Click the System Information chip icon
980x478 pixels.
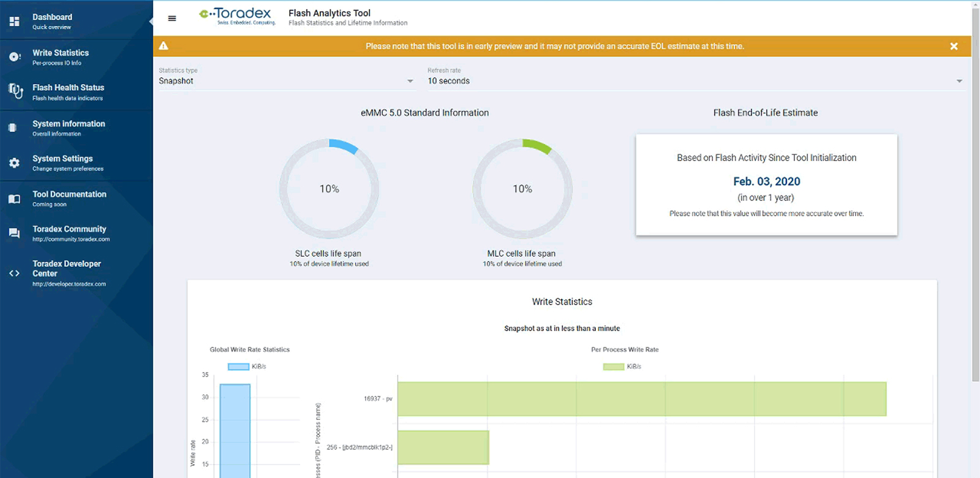pos(13,127)
